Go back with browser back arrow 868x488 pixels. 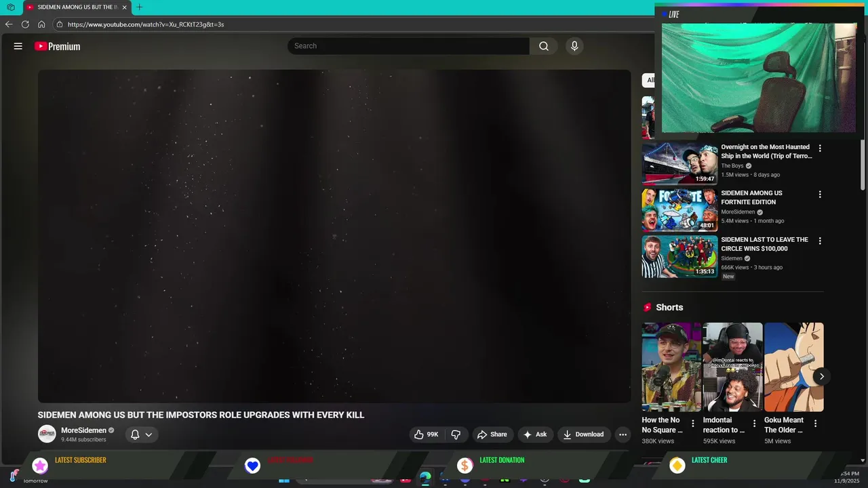point(9,24)
